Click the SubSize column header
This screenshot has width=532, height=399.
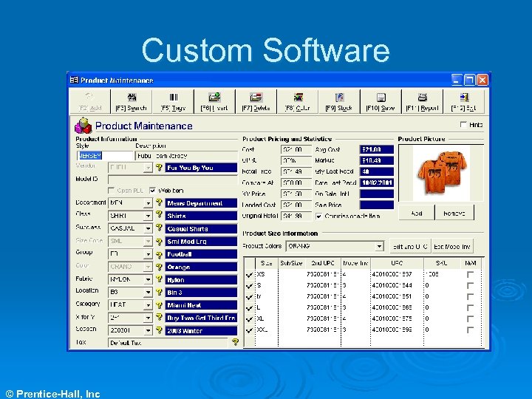click(291, 263)
